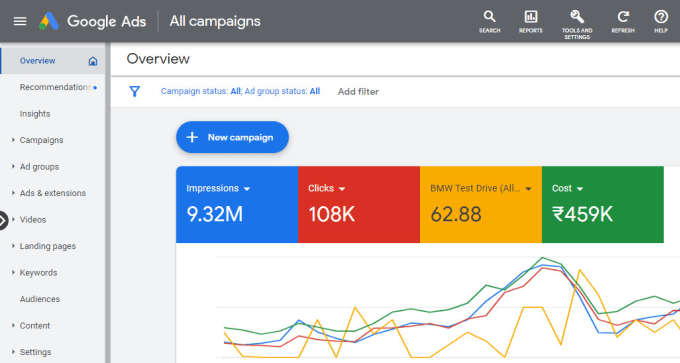Open Insights in the sidebar
The height and width of the screenshot is (363, 680).
coord(35,114)
